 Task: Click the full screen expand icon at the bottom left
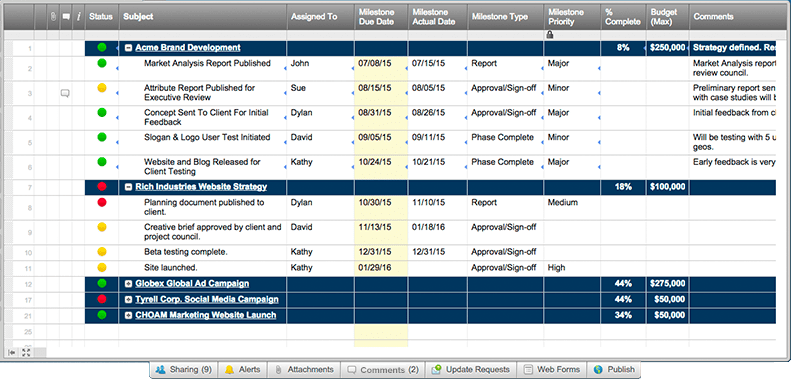click(x=26, y=352)
